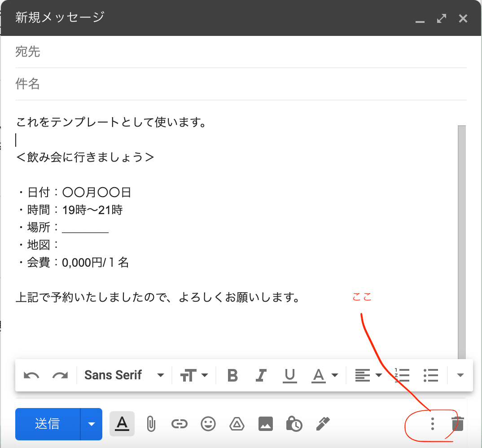Click the 件名 subject field
Viewport: 482px width, 448px height.
click(241, 83)
